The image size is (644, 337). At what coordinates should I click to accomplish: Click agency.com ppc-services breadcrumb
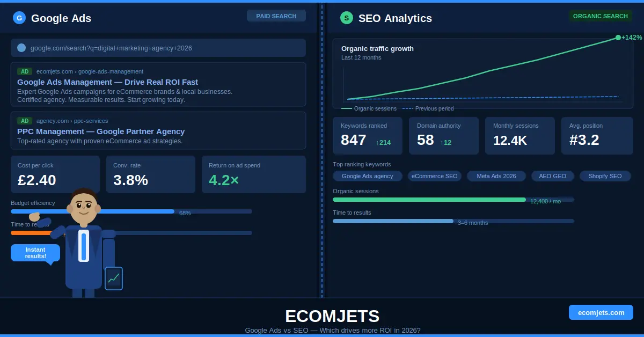(72, 121)
